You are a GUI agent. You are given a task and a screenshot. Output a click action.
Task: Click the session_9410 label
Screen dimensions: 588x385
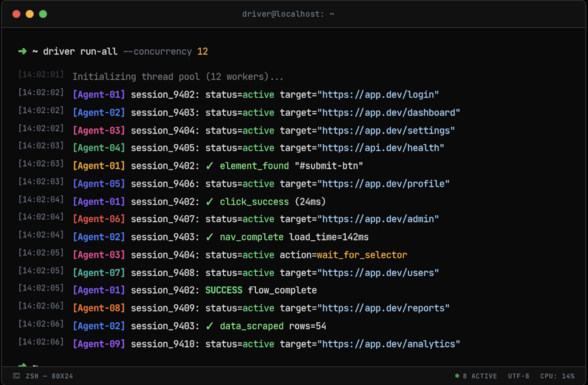pos(165,344)
